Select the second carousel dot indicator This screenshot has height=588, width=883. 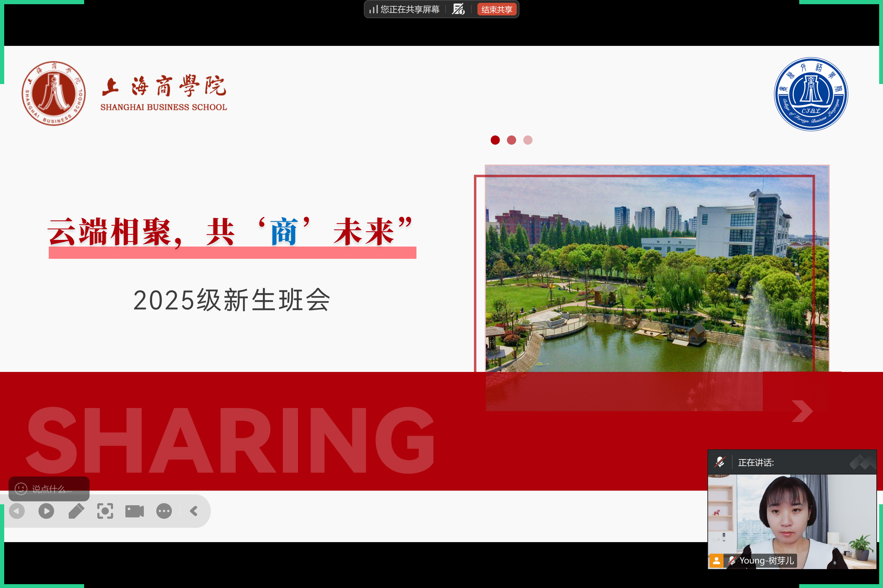point(511,140)
